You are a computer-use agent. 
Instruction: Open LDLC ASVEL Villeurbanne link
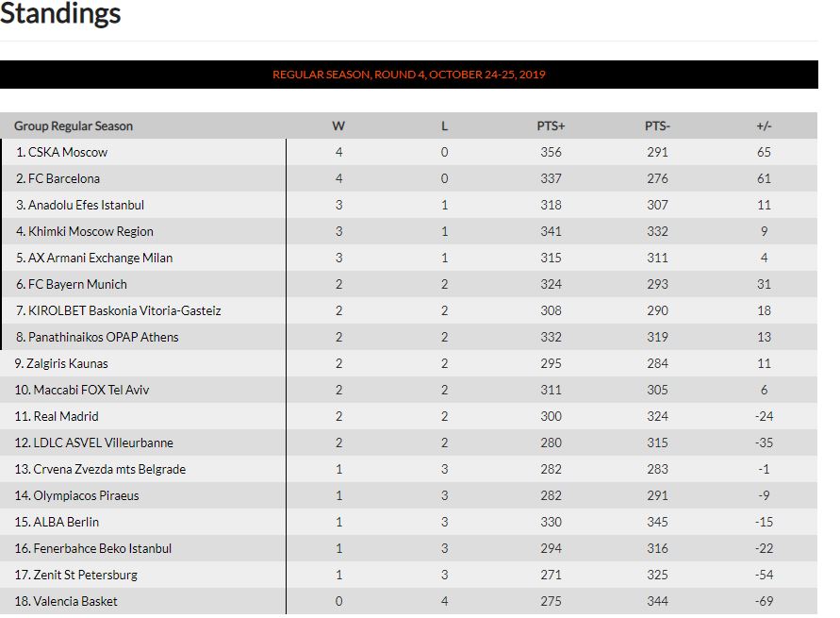[x=104, y=443]
